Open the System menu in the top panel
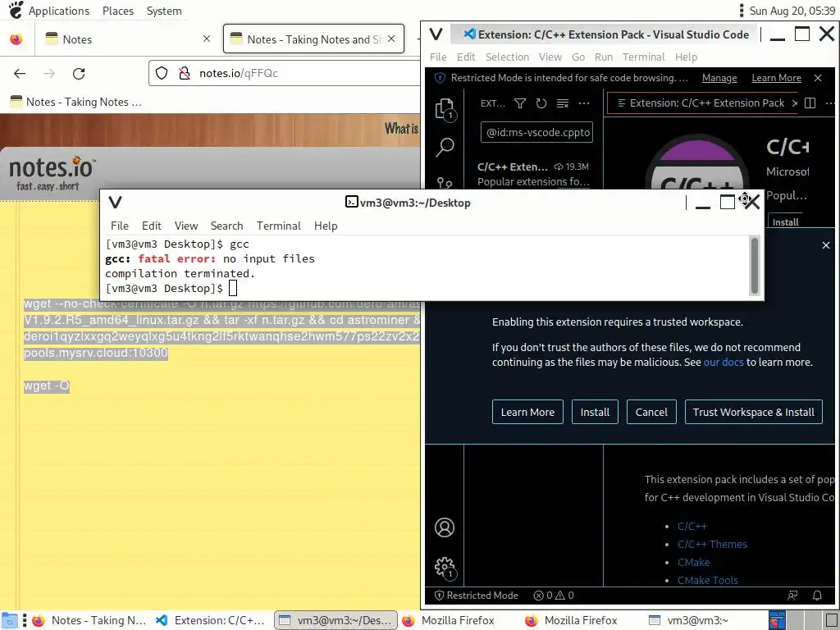 [x=164, y=11]
